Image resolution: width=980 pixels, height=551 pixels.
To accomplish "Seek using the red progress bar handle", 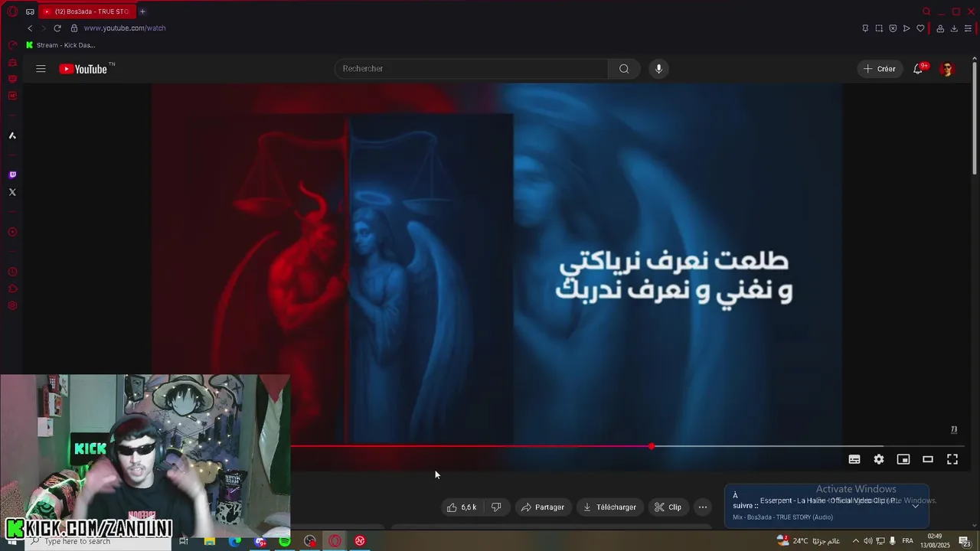I will pyautogui.click(x=652, y=446).
